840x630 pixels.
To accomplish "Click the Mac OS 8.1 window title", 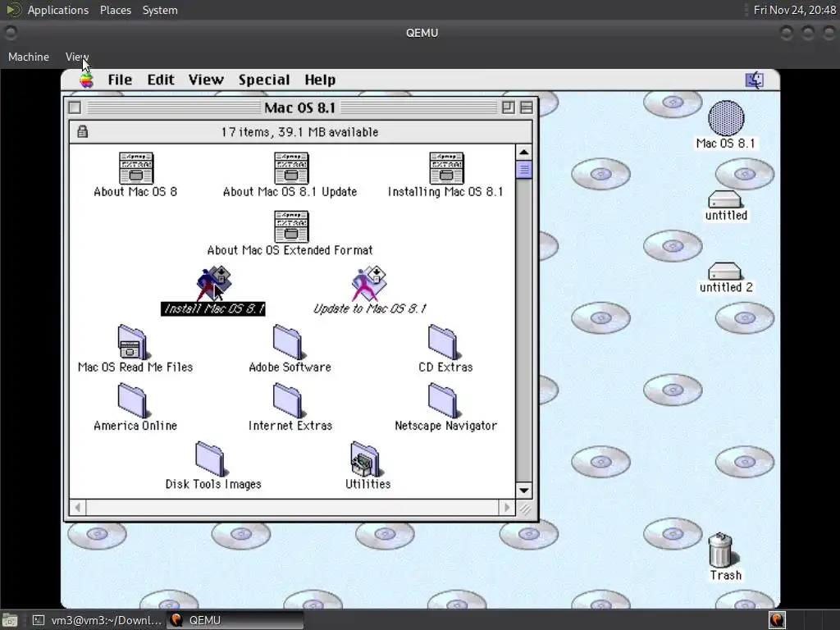I will [300, 107].
